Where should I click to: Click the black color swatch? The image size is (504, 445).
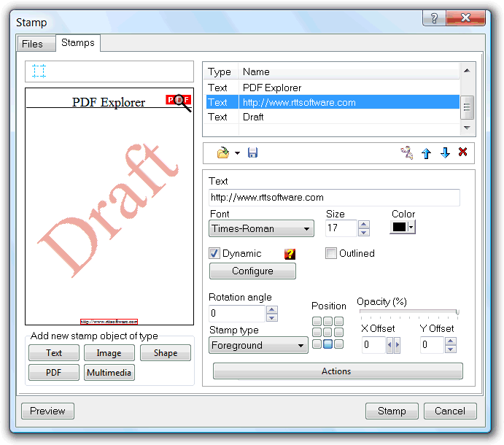click(399, 227)
